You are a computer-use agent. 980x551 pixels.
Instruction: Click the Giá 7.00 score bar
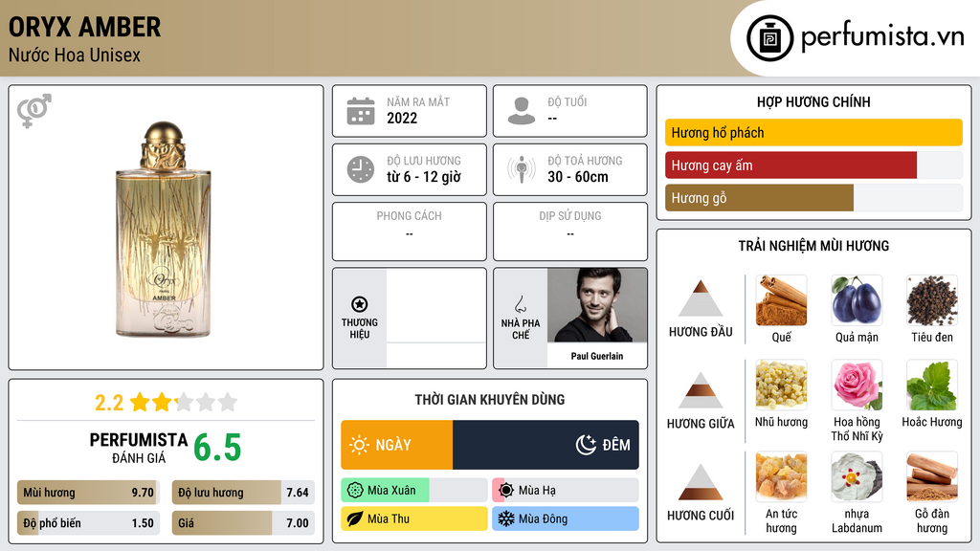243,523
